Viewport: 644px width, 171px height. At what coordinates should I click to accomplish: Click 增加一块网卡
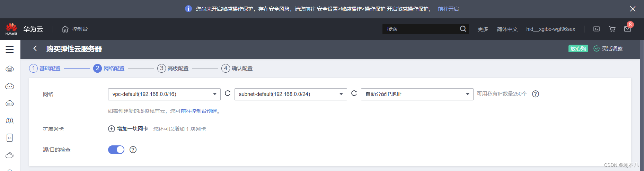133,129
